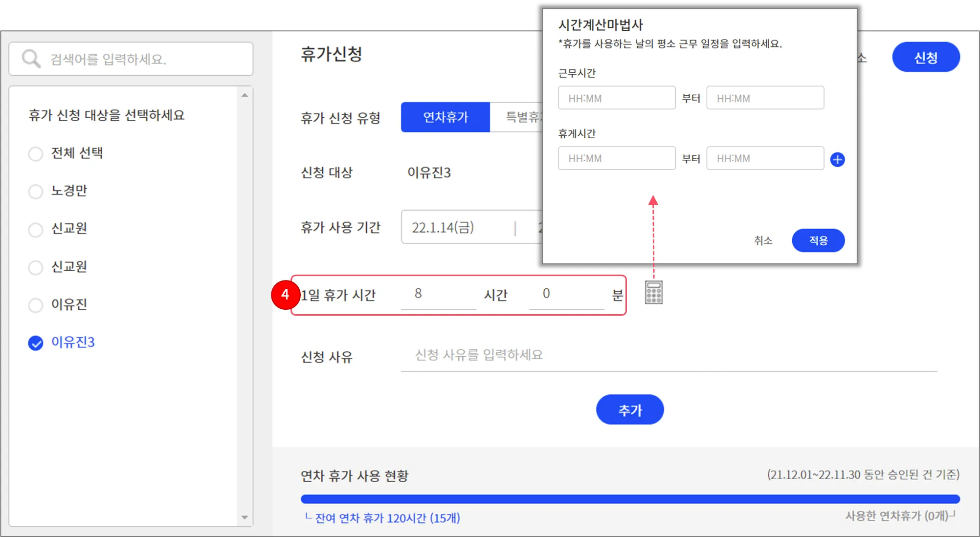Click the blue plus icon to add break time
Screen dimensions: 980x537
(837, 159)
